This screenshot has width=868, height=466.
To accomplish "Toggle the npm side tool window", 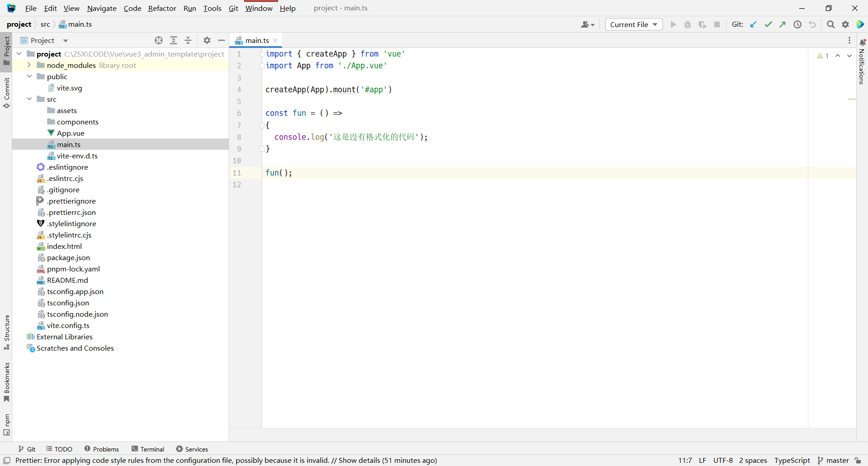I will pyautogui.click(x=6, y=424).
